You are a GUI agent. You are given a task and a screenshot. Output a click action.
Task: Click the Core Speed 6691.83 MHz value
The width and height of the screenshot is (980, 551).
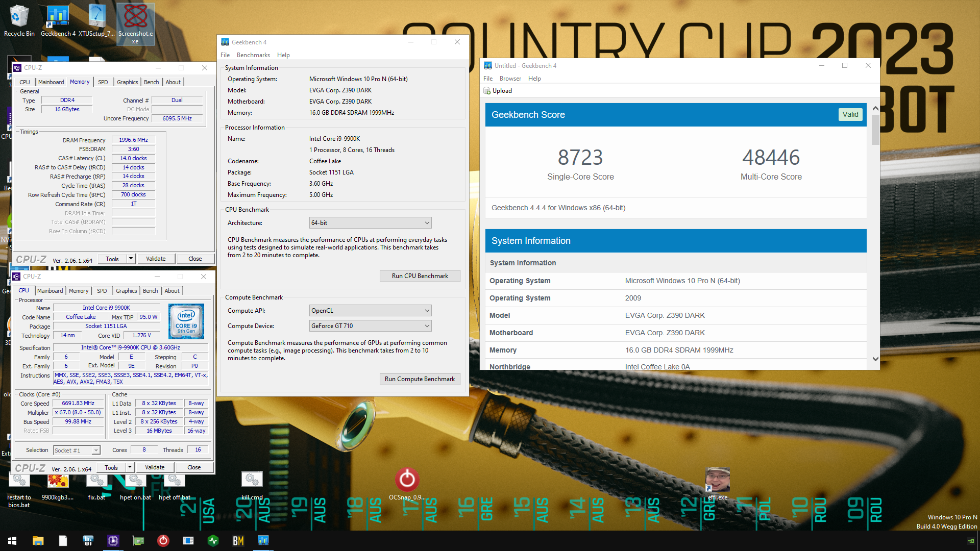(x=79, y=404)
